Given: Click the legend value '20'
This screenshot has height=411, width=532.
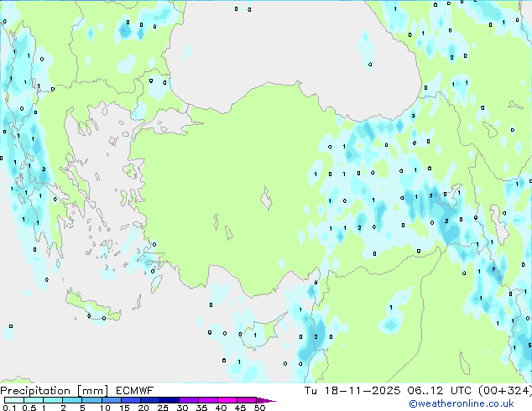Looking at the screenshot, I should point(143,408).
